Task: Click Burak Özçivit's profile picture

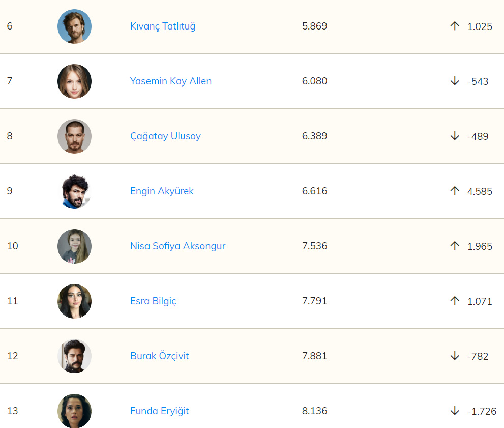Action: tap(75, 356)
